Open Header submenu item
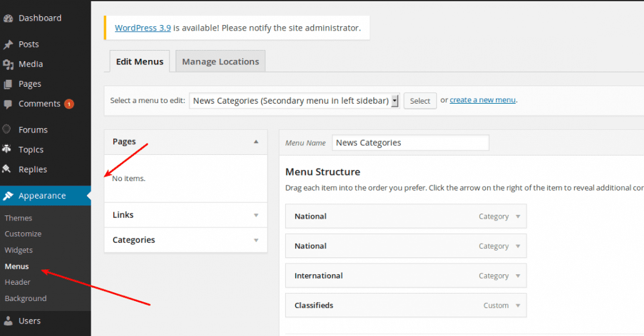The height and width of the screenshot is (336, 644). [18, 282]
